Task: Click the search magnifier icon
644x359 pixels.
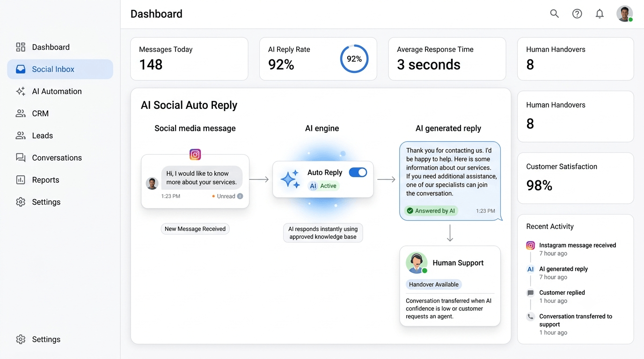Action: pyautogui.click(x=555, y=14)
